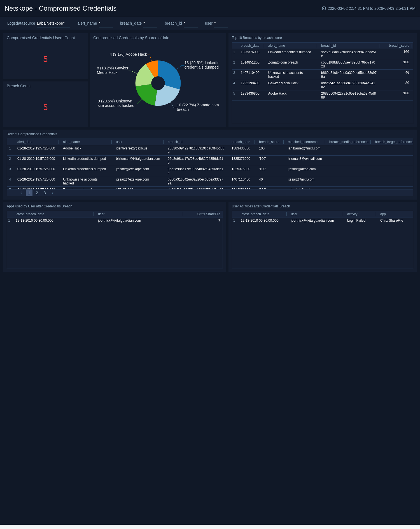Viewport: 420px width, 529px height.
Task: Go to next page arrow in pagination
Action: tap(52, 193)
